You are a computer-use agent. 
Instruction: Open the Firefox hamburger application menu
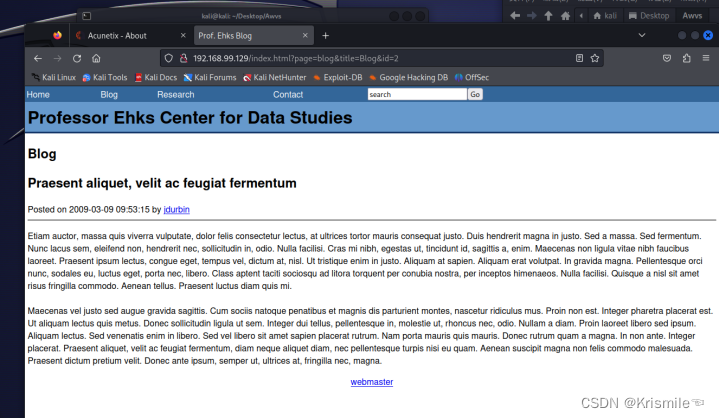[x=706, y=58]
